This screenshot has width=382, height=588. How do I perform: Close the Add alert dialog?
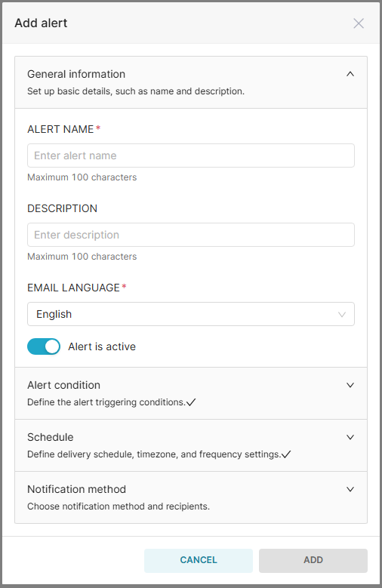point(359,23)
